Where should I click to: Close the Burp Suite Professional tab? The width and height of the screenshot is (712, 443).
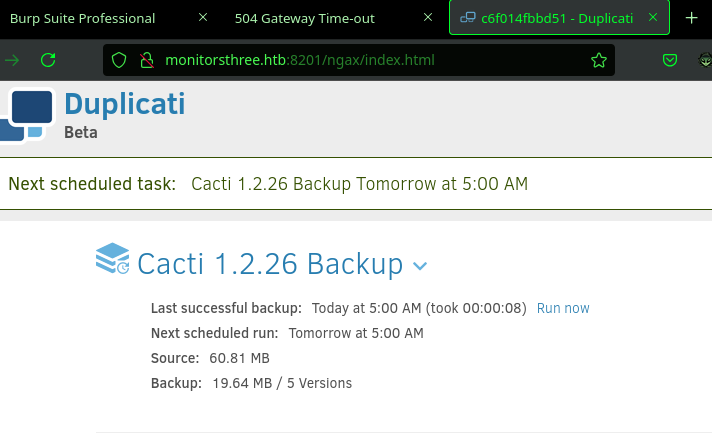(x=203, y=18)
